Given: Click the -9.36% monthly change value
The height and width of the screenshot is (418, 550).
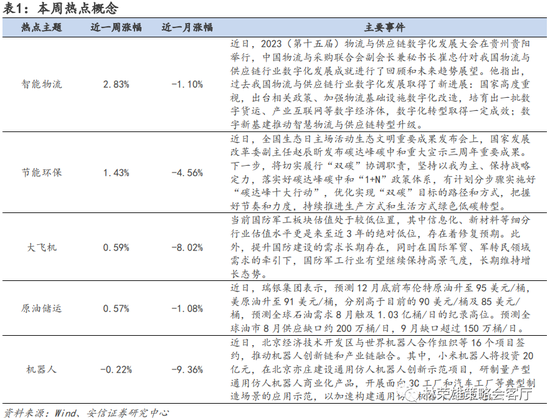Looking at the screenshot, I should [187, 369].
